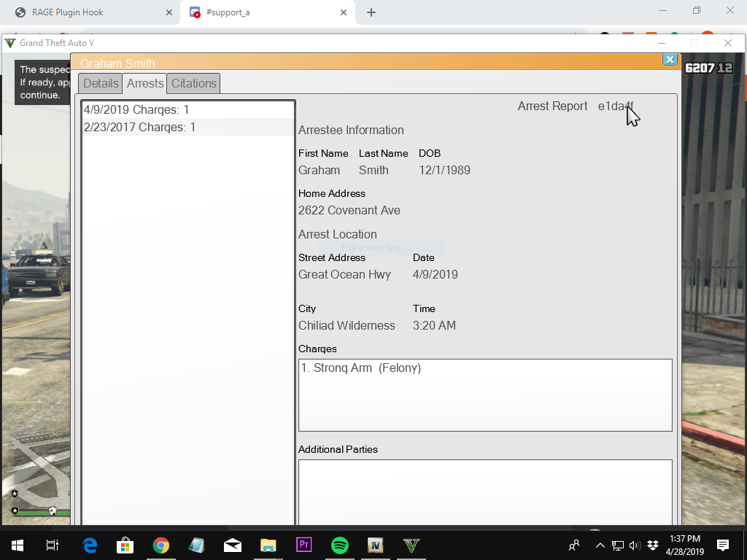
Task: Click the street address Great Ocean Hwy
Action: (344, 275)
